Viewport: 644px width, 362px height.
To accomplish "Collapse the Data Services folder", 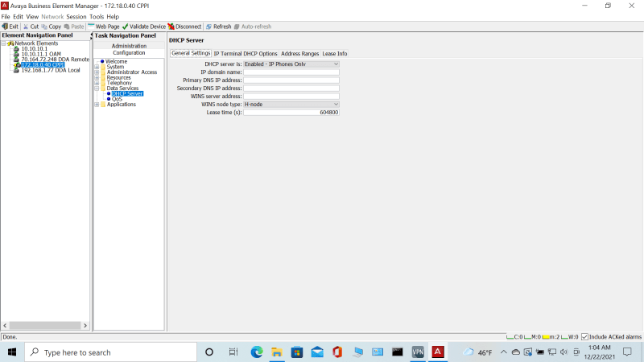I will coord(97,88).
